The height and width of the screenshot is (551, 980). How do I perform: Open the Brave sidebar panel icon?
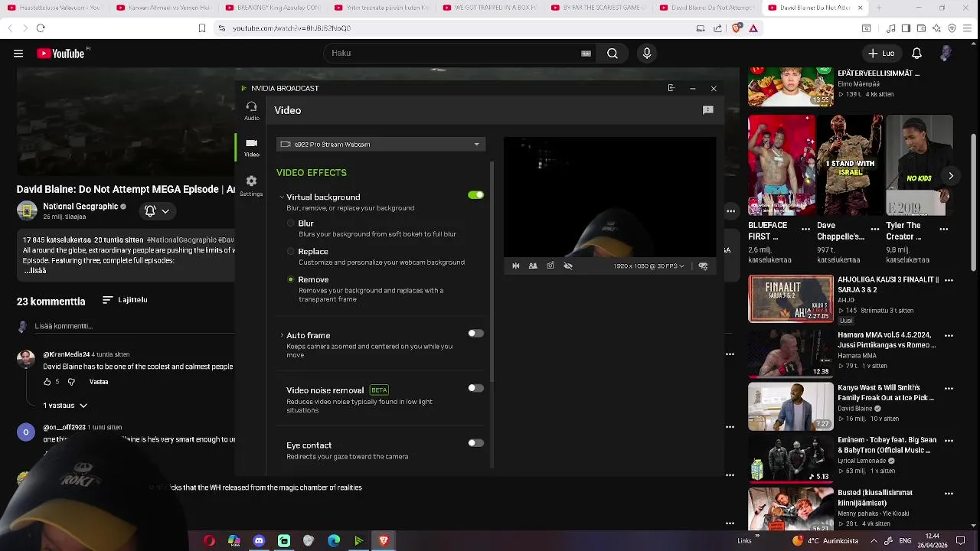coord(906,28)
